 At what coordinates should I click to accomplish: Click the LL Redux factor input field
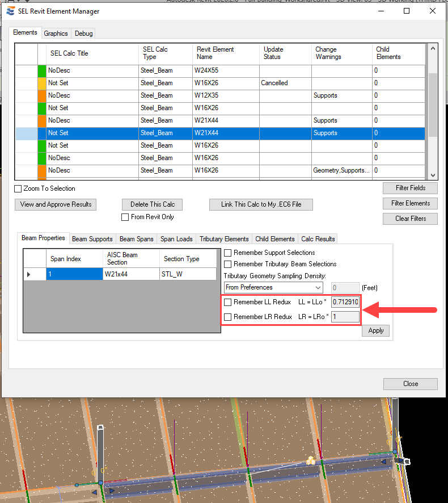345,302
